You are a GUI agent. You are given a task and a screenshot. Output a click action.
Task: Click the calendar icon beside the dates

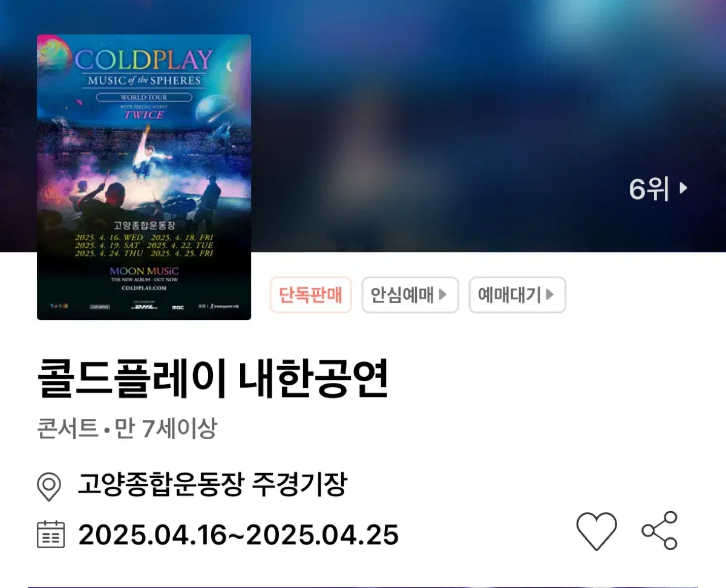pos(51,534)
